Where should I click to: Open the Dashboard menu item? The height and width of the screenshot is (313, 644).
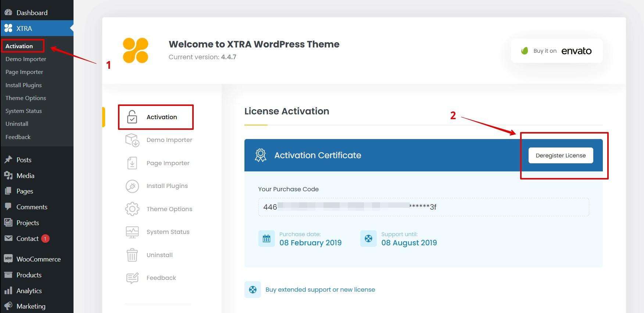[x=32, y=13]
